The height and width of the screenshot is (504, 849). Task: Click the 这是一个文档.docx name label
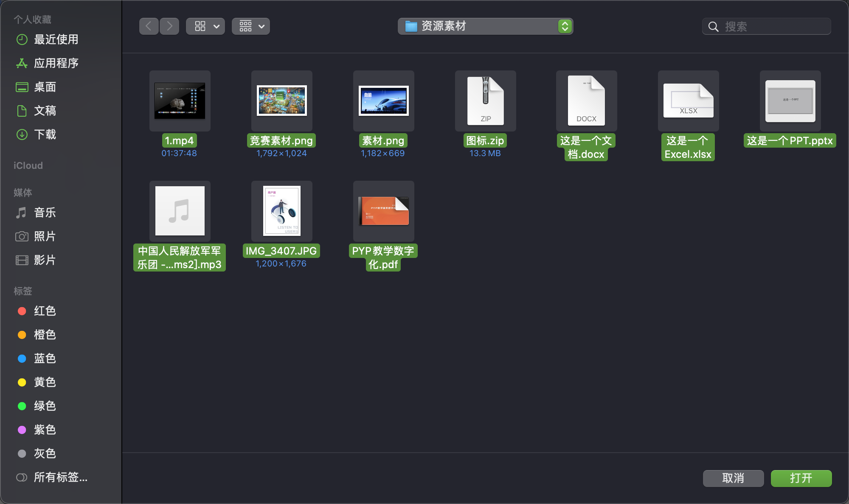coord(586,147)
